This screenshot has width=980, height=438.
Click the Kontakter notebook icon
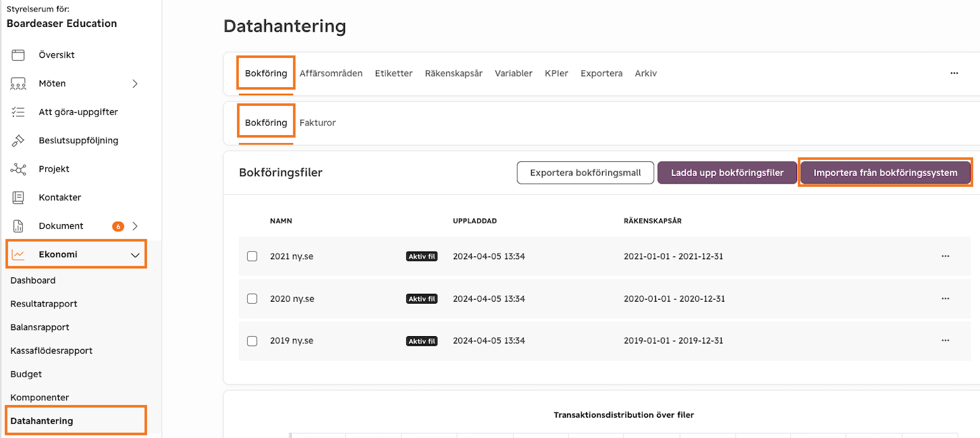[18, 196]
